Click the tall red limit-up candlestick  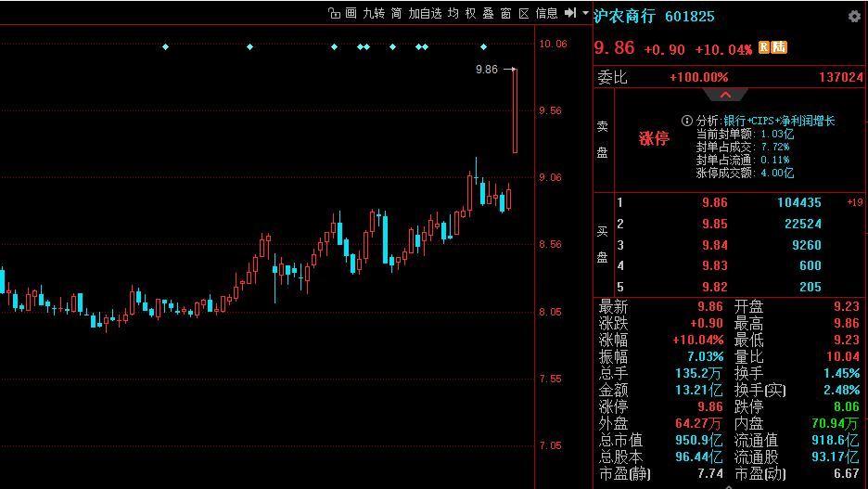pos(516,110)
